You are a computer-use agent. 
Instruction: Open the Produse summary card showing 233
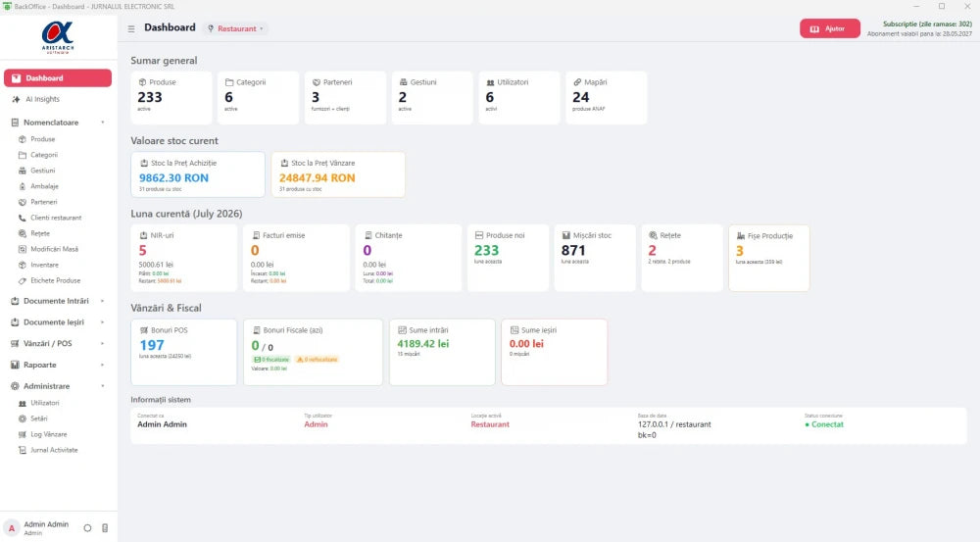pos(171,98)
